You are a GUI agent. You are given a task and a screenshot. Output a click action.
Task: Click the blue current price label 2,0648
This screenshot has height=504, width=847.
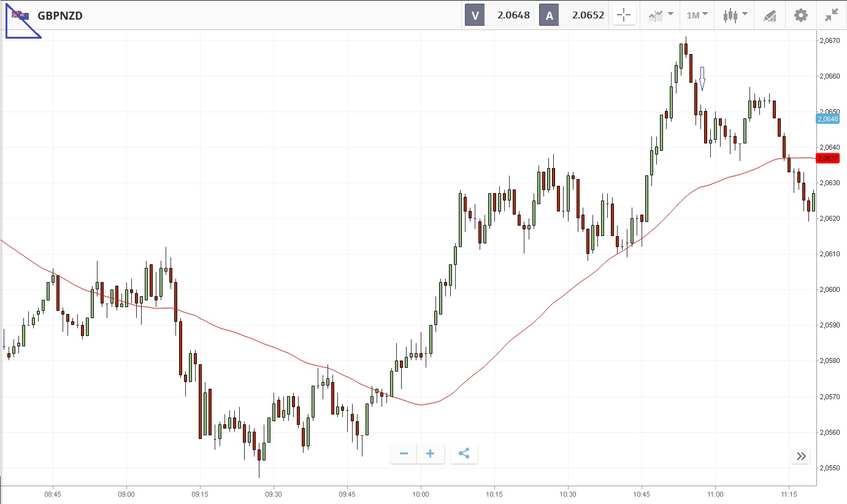(827, 119)
